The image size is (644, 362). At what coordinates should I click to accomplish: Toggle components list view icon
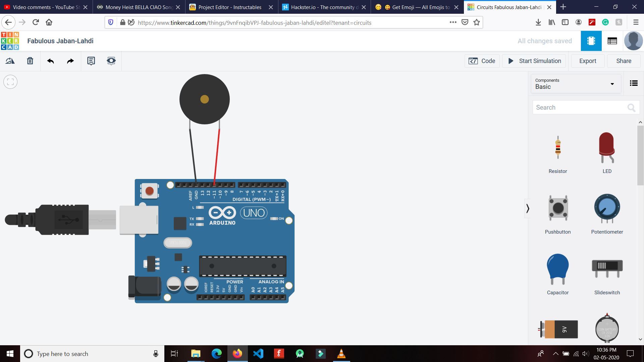(x=634, y=83)
